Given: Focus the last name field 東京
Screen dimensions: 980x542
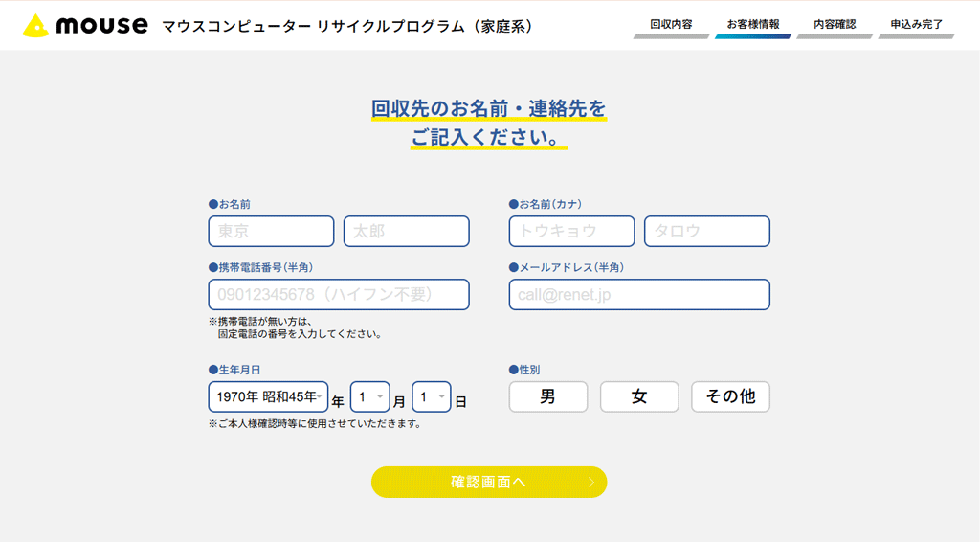Looking at the screenshot, I should point(271,232).
